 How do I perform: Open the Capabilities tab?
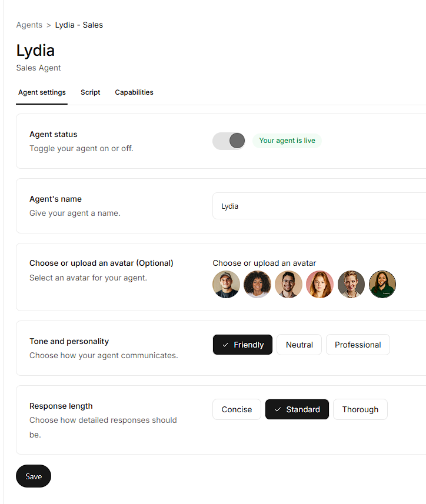[134, 92]
